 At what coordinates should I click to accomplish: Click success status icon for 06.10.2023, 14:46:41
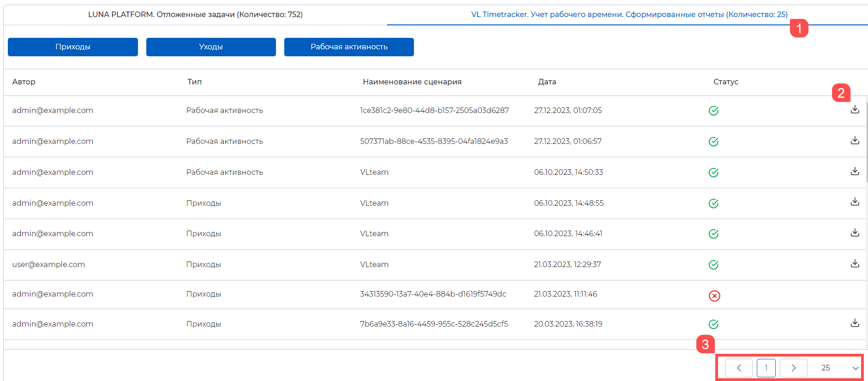coord(713,234)
